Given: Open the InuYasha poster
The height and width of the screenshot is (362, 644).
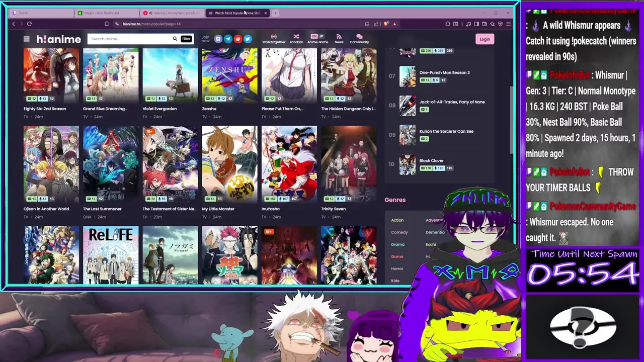Looking at the screenshot, I should (x=289, y=164).
